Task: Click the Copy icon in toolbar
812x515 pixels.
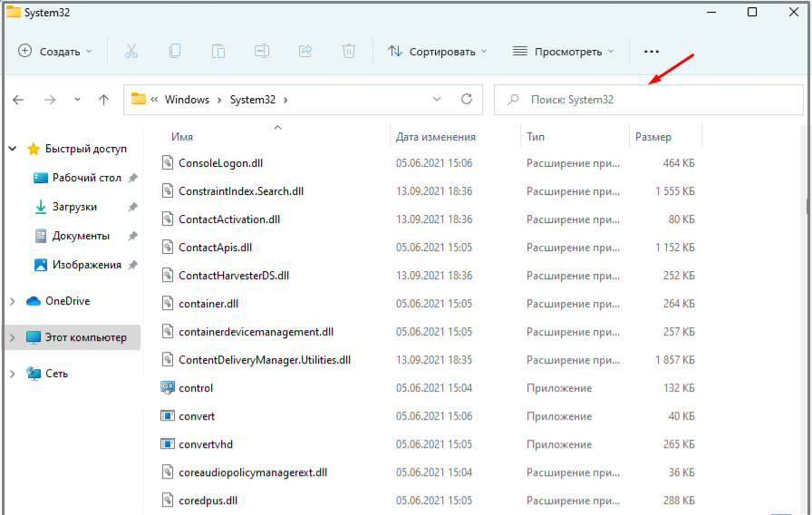Action: [175, 52]
